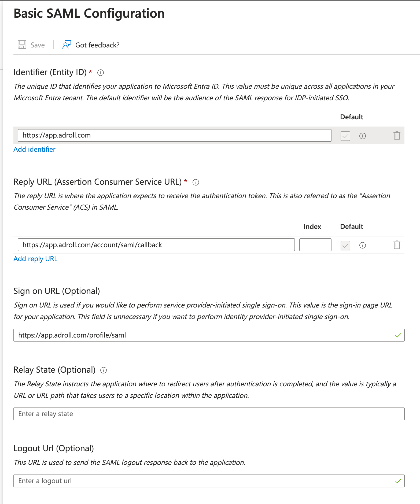Delete the https://app.adroll.com identifier row
Viewport: 420px width, 504px height.
(397, 136)
